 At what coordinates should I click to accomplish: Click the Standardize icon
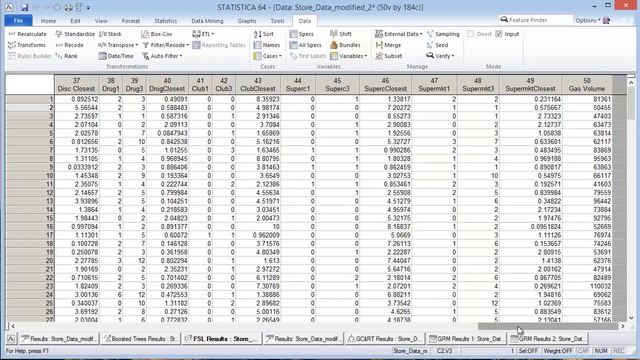[59, 34]
